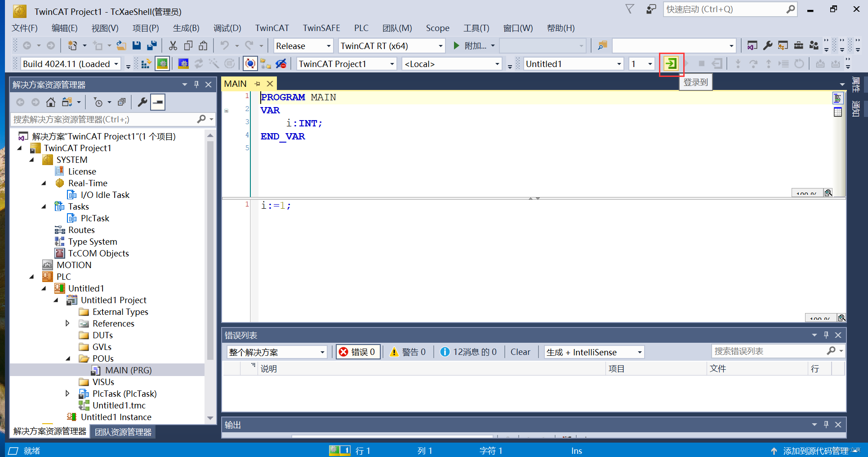
Task: Expand the PlcTask (PlcTask) node
Action: click(x=67, y=394)
